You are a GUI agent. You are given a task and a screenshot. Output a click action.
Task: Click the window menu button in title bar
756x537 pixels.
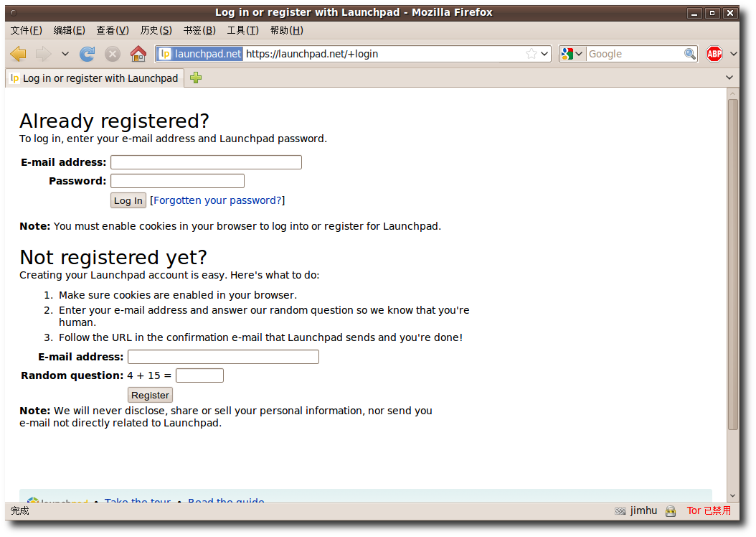pyautogui.click(x=14, y=13)
